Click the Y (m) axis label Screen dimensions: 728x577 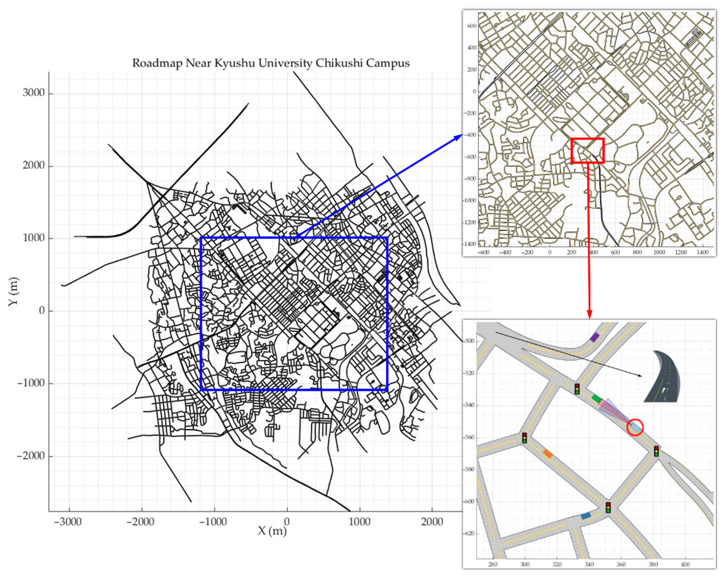[14, 292]
